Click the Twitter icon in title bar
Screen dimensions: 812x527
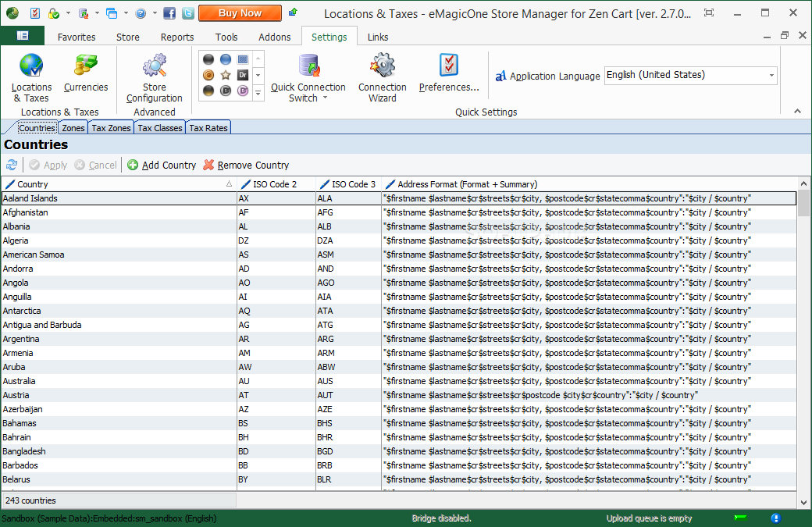pyautogui.click(x=188, y=13)
